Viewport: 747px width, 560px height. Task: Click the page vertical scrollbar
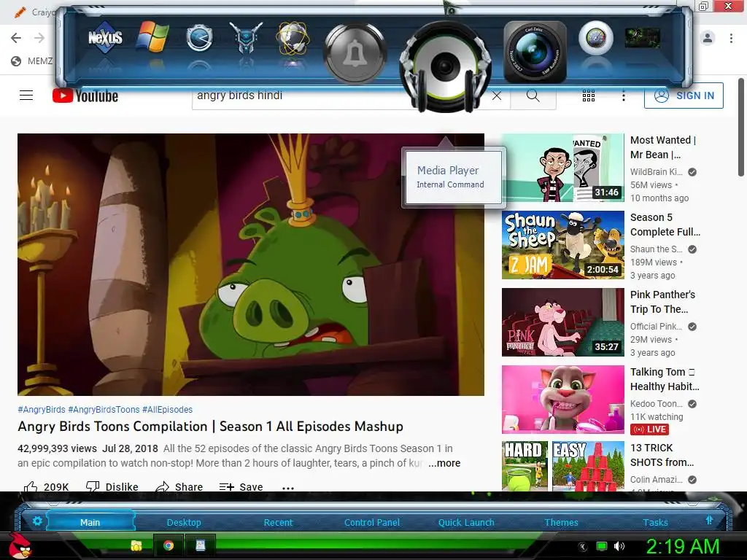click(x=741, y=128)
